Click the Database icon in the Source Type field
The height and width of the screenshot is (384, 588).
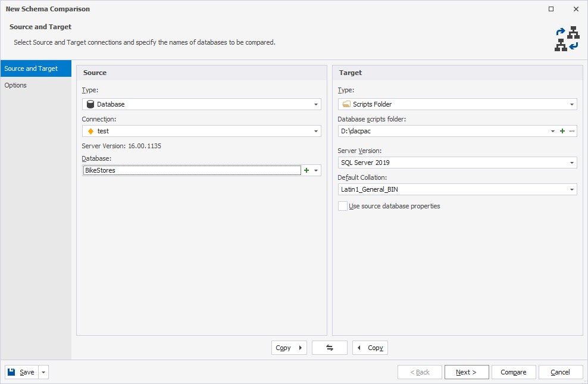(90, 104)
